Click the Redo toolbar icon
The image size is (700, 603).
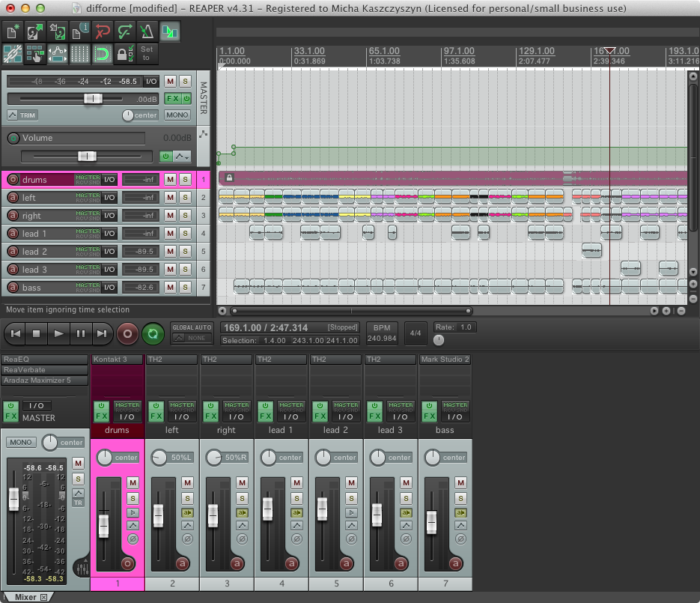(x=124, y=31)
